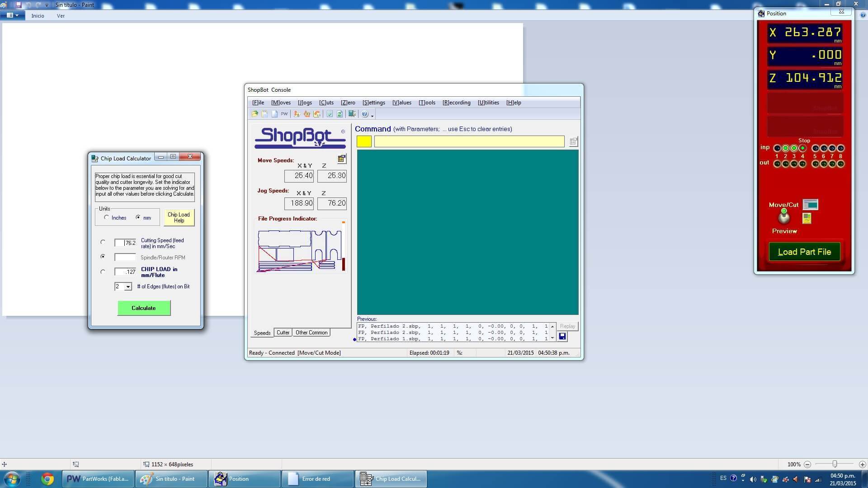Click the Load Part File button
The width and height of the screenshot is (868, 488).
point(804,252)
